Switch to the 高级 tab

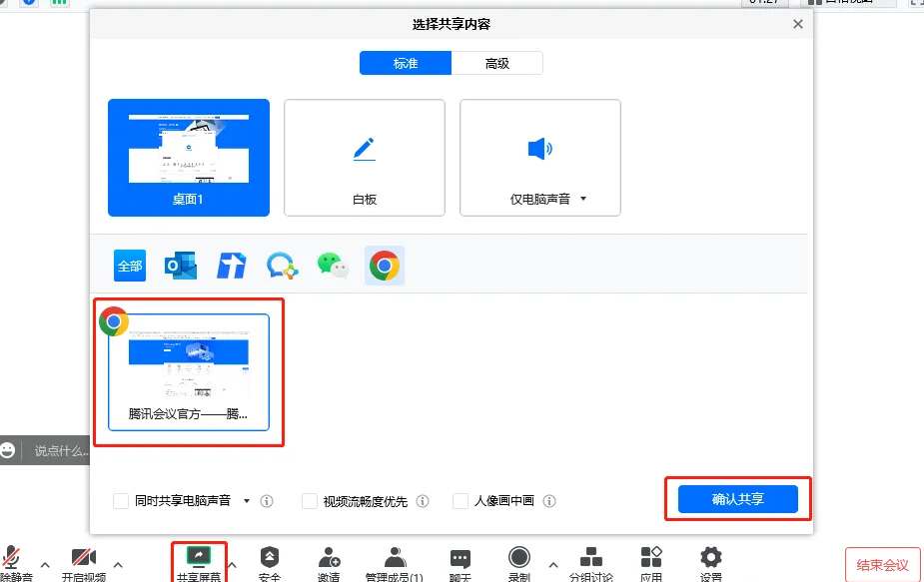click(497, 64)
